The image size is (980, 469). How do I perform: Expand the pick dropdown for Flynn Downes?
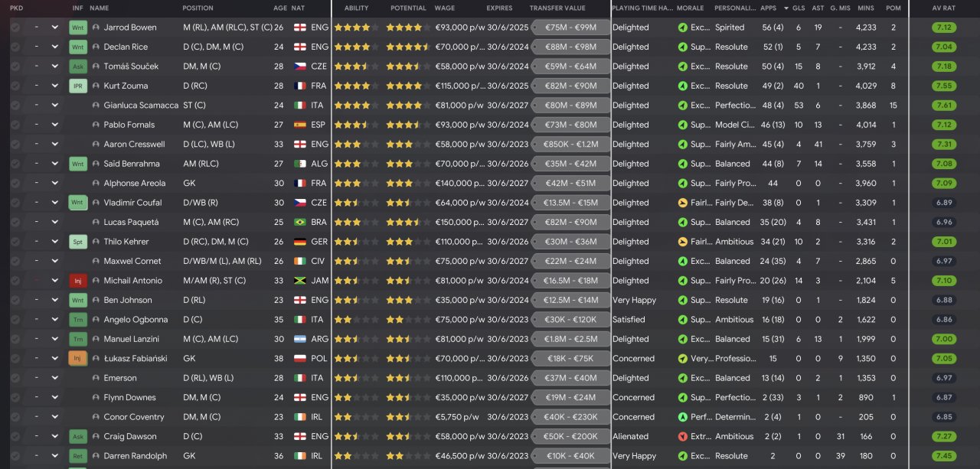[54, 398]
